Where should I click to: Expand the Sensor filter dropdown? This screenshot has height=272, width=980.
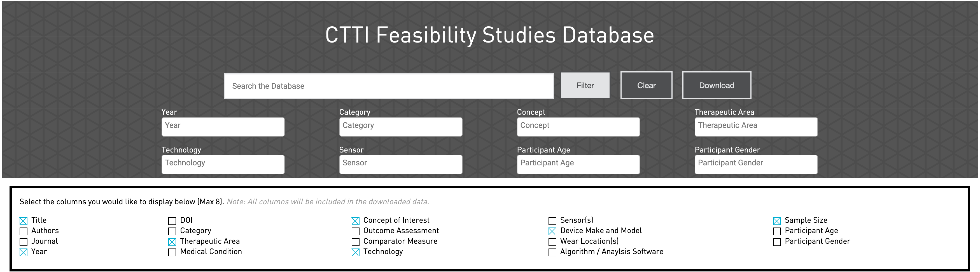(x=400, y=164)
